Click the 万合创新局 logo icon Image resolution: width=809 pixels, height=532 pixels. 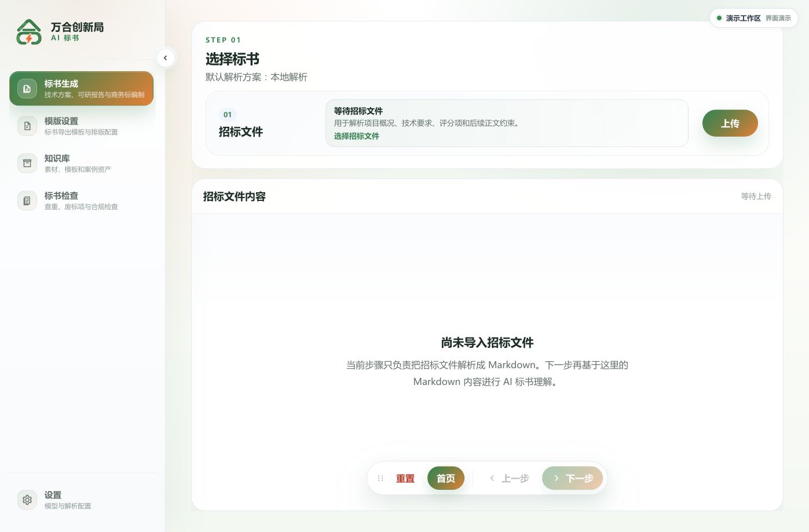point(29,32)
